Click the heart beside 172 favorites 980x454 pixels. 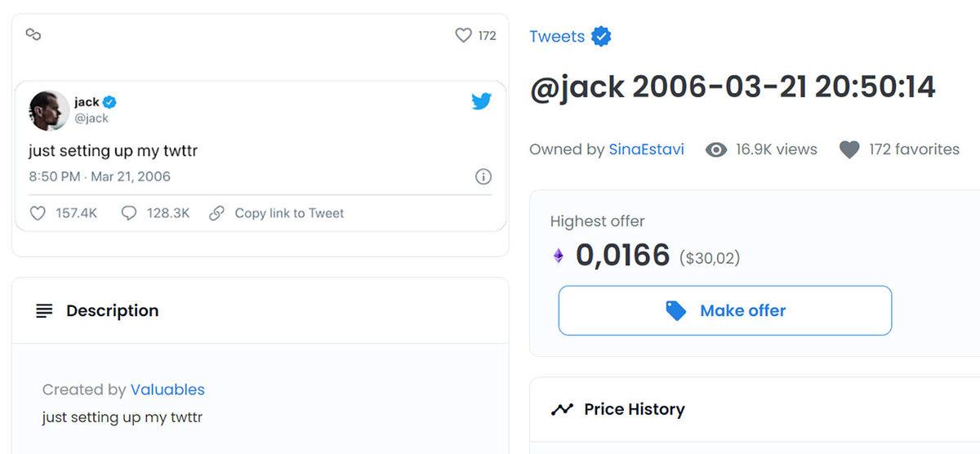coord(849,149)
